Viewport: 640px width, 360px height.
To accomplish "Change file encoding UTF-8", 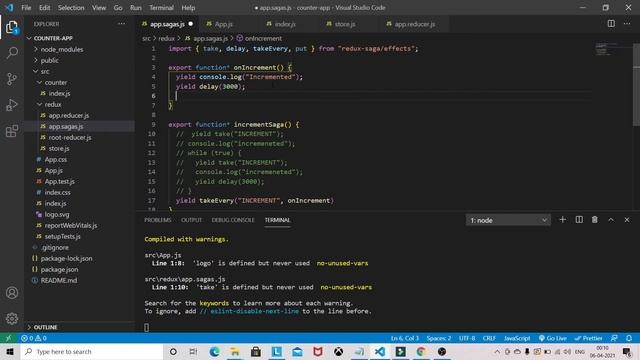I will click(467, 338).
